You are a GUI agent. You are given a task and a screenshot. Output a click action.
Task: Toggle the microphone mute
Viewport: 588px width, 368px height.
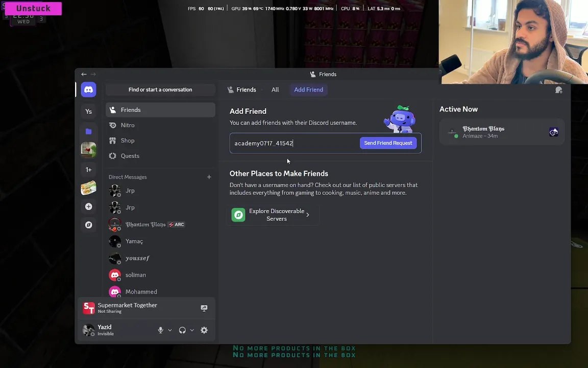point(160,330)
